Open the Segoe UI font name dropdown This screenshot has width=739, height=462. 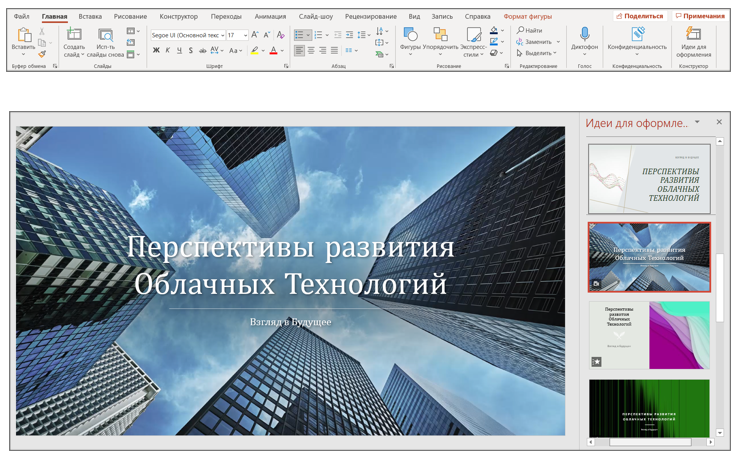[x=222, y=35]
